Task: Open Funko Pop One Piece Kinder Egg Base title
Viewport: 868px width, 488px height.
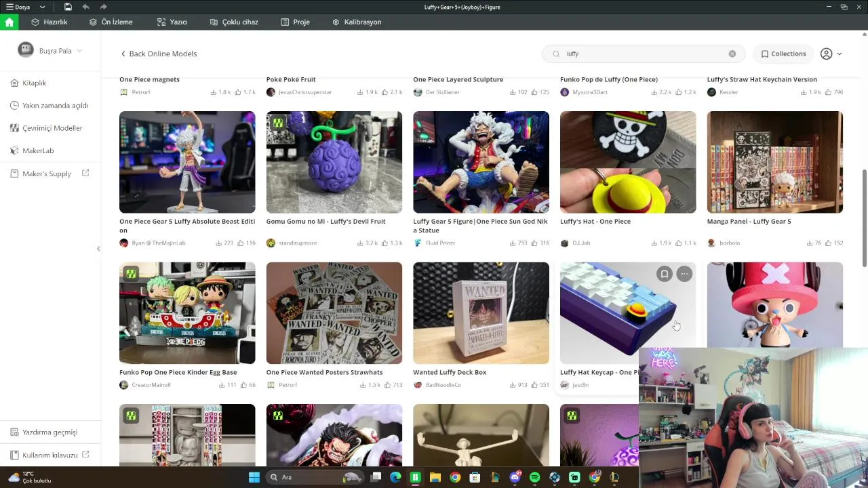Action: pos(178,372)
